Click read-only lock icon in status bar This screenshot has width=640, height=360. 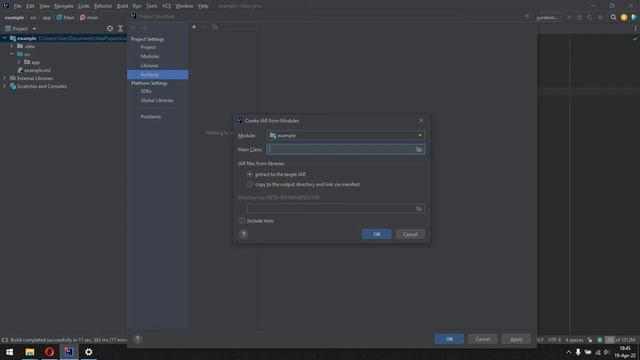590,340
